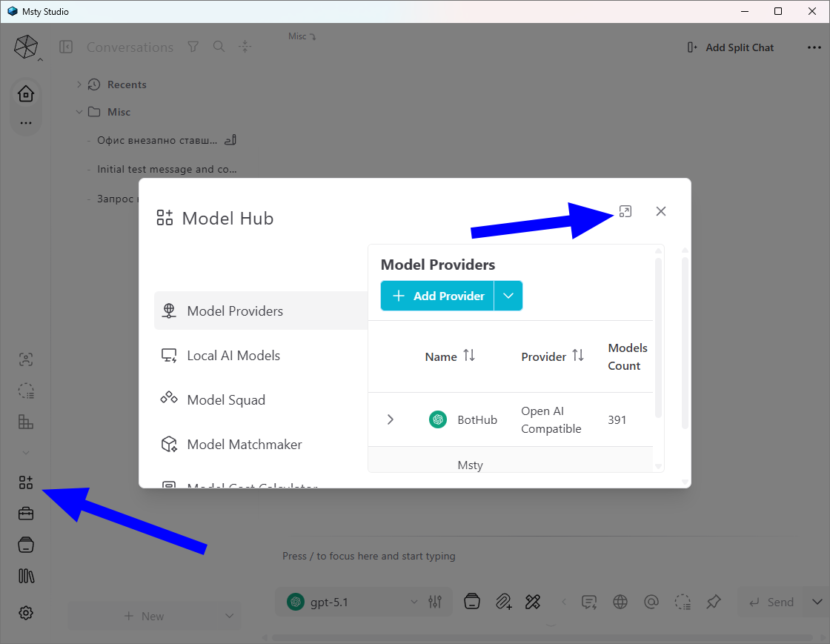This screenshot has width=830, height=644.
Task: Open the conversations filter funnel icon
Action: coord(193,47)
